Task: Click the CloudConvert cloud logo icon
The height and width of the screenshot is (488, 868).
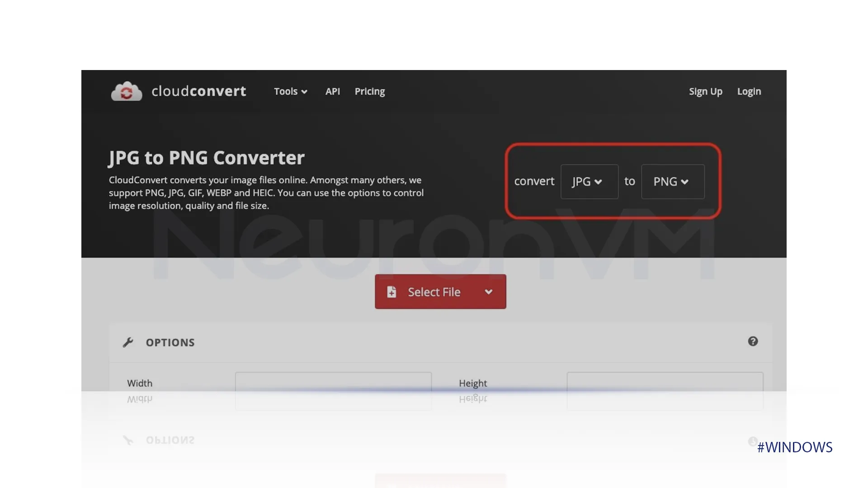Action: [127, 91]
